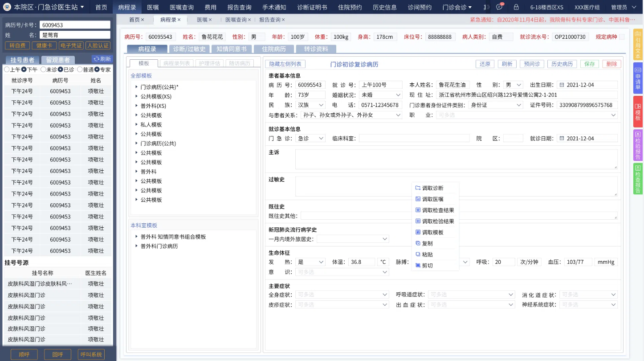Select the 未诊 radio button

43,70
